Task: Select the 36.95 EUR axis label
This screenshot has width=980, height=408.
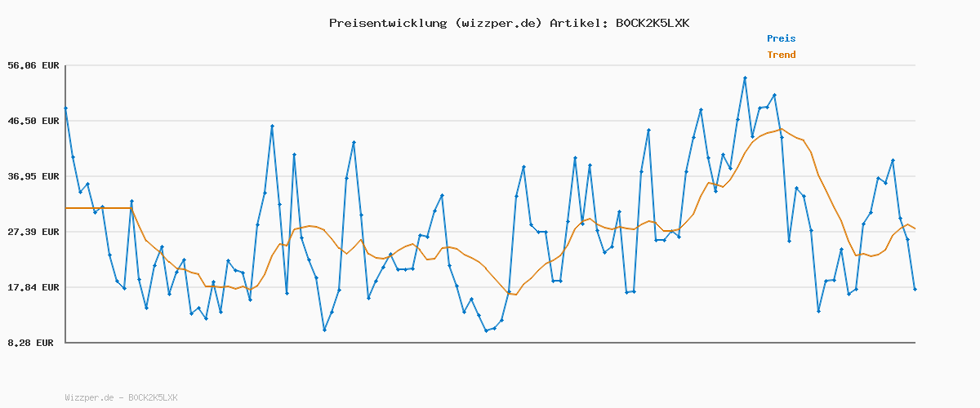Action: click(33, 176)
